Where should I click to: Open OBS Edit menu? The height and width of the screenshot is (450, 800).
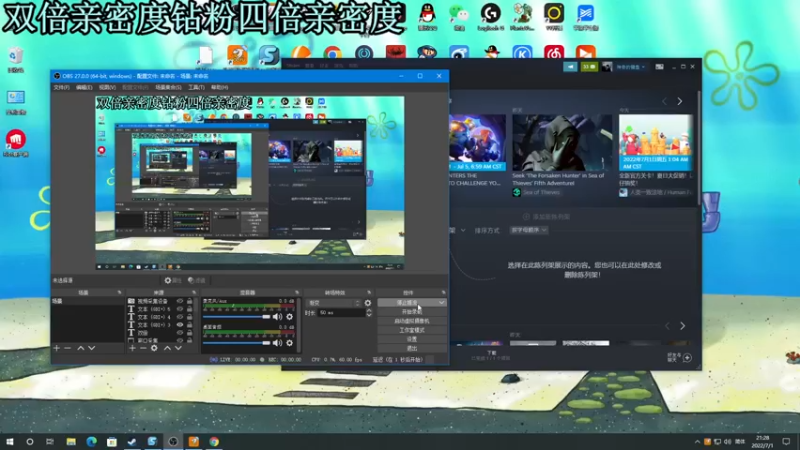(x=84, y=87)
